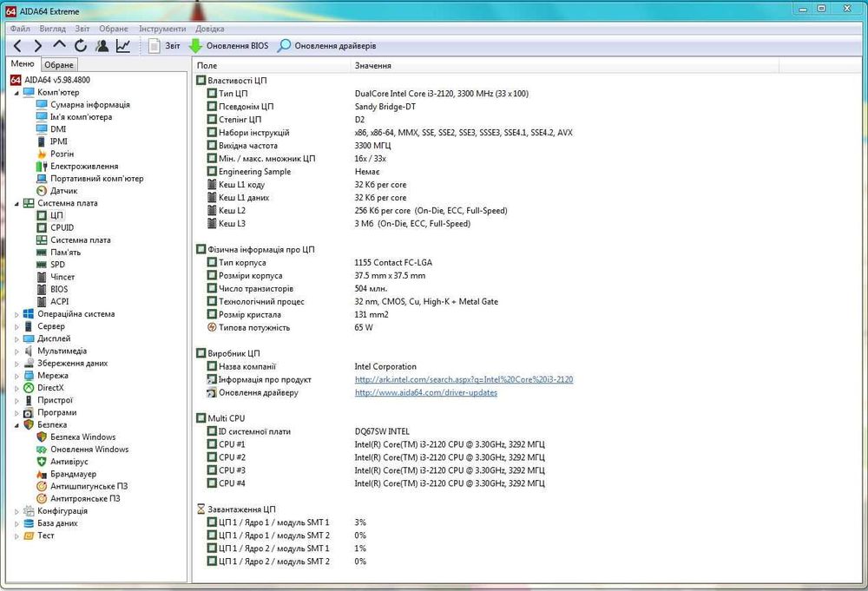The image size is (868, 591).
Task: Open the ark.intel.com product link
Action: (x=464, y=379)
